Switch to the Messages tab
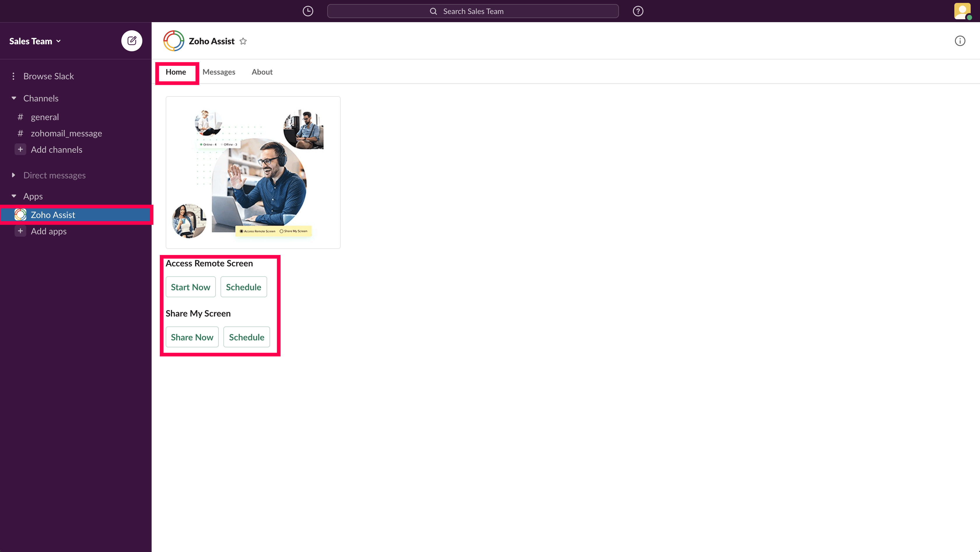 point(219,72)
